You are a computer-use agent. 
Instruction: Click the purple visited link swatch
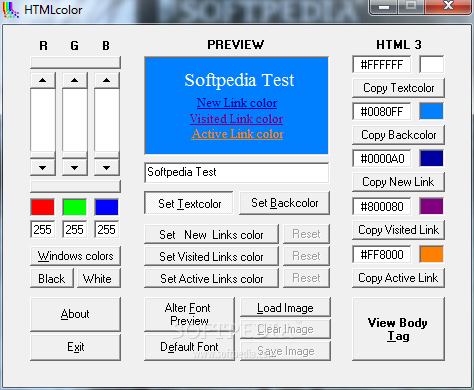point(432,206)
